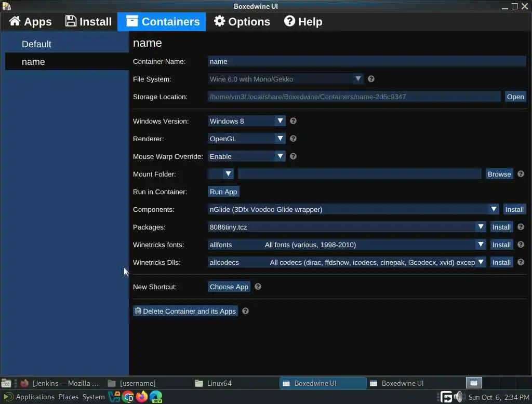The width and height of the screenshot is (532, 404).
Task: Select the Default container in sidebar
Action: [x=67, y=44]
